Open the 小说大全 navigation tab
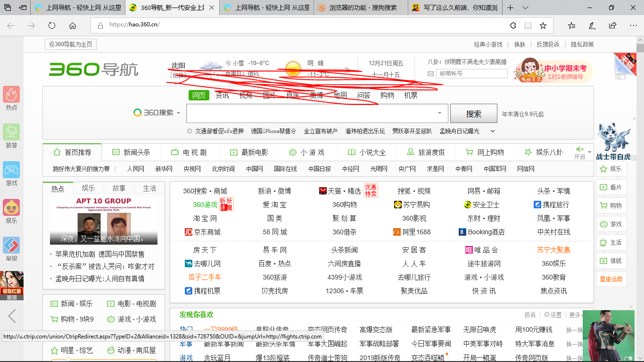644x362 pixels. pos(366,152)
